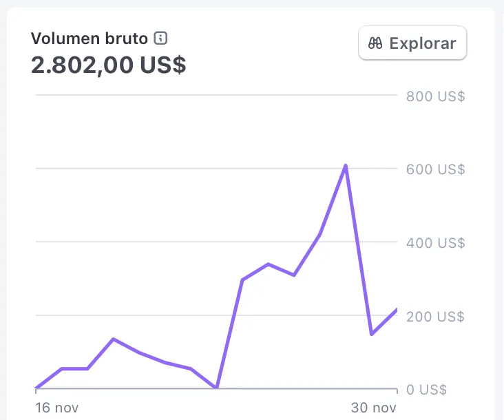Click the chart's highest peak near 600 US$
This screenshot has width=504, height=420.
[346, 165]
